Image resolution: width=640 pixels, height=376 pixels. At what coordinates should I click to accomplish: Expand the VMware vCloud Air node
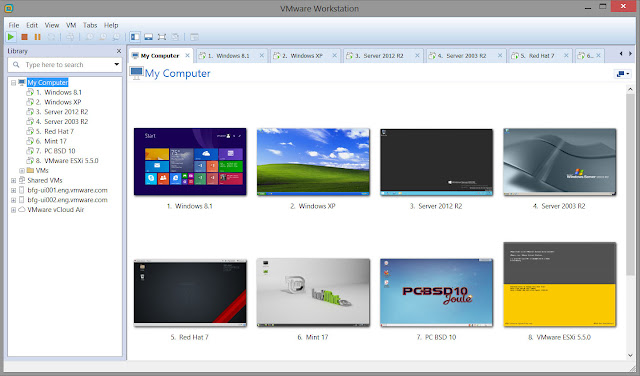point(13,210)
